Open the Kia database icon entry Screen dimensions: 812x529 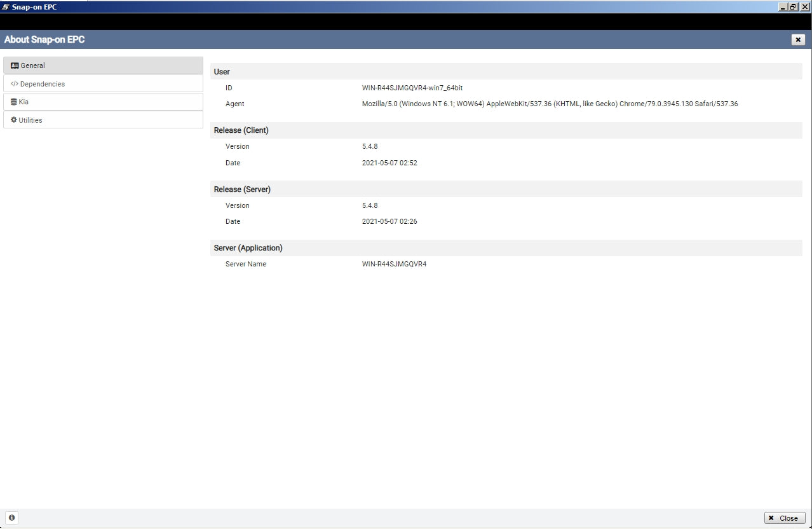[x=14, y=102]
